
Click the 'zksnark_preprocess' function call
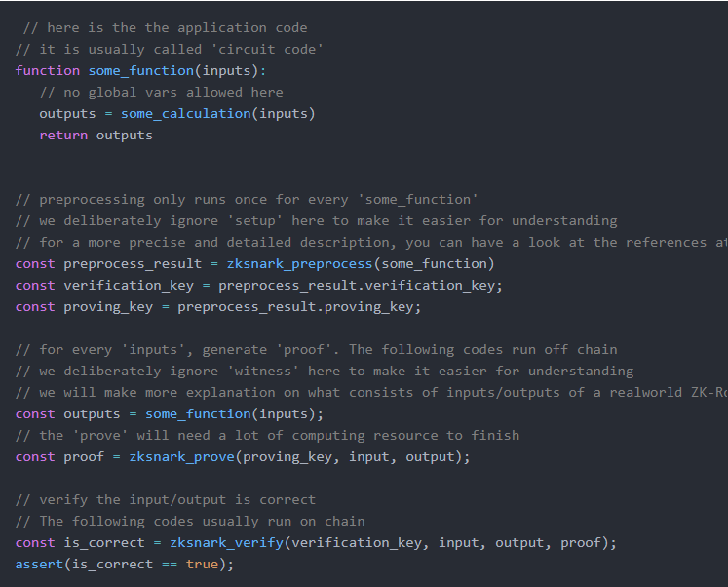coord(300,264)
